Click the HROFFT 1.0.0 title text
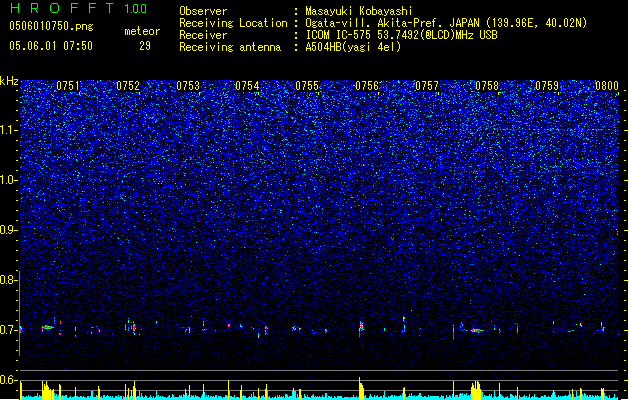 click(x=78, y=8)
